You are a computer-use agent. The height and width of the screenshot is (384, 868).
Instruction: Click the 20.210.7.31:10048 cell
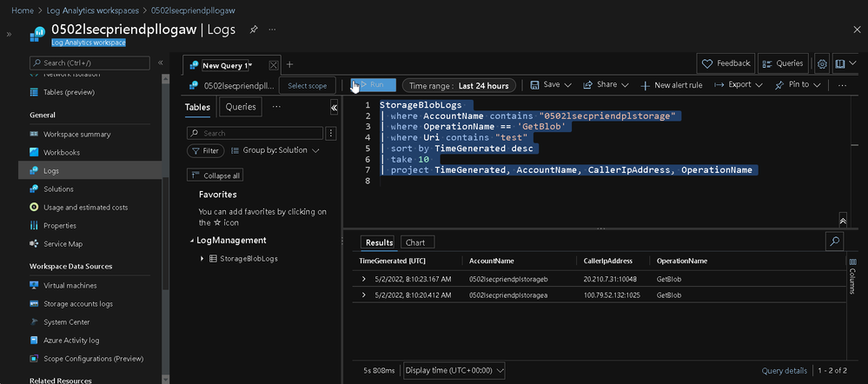coord(610,280)
